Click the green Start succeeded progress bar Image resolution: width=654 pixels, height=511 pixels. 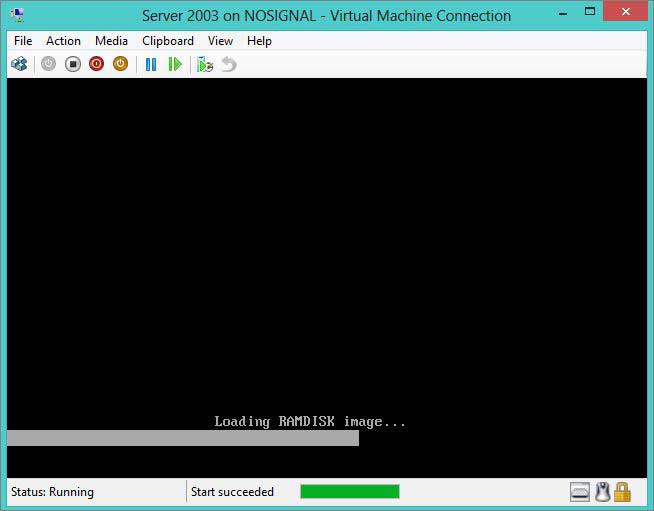(x=349, y=492)
